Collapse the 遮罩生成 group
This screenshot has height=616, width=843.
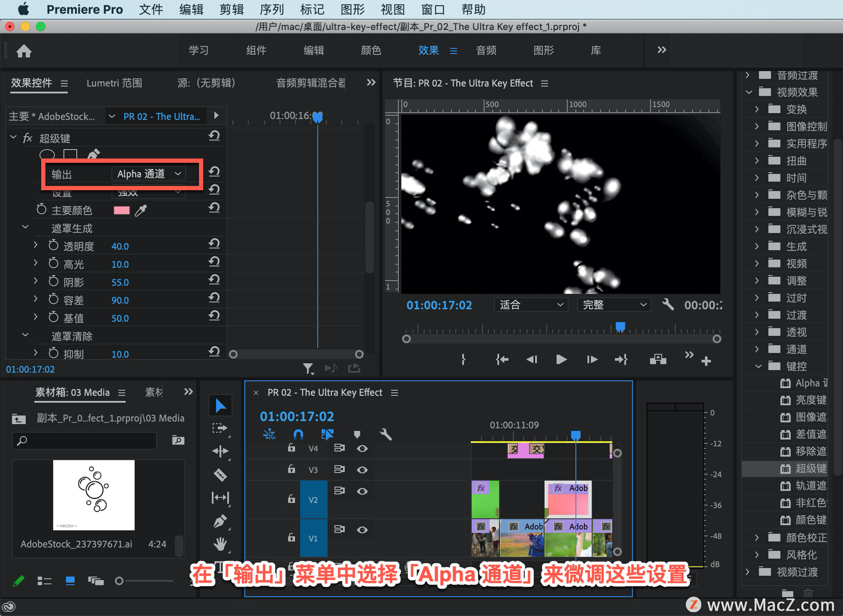tap(25, 227)
